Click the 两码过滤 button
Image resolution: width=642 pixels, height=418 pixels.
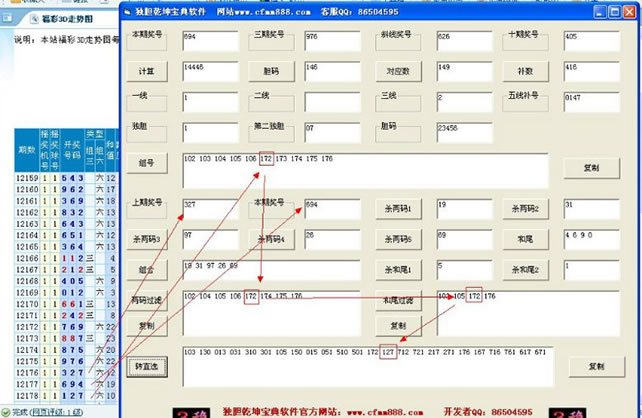click(x=148, y=299)
